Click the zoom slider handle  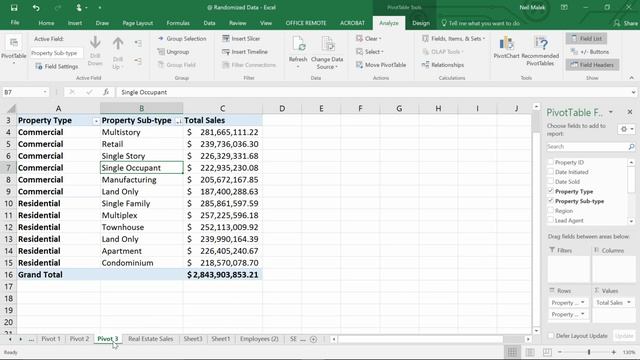point(589,352)
